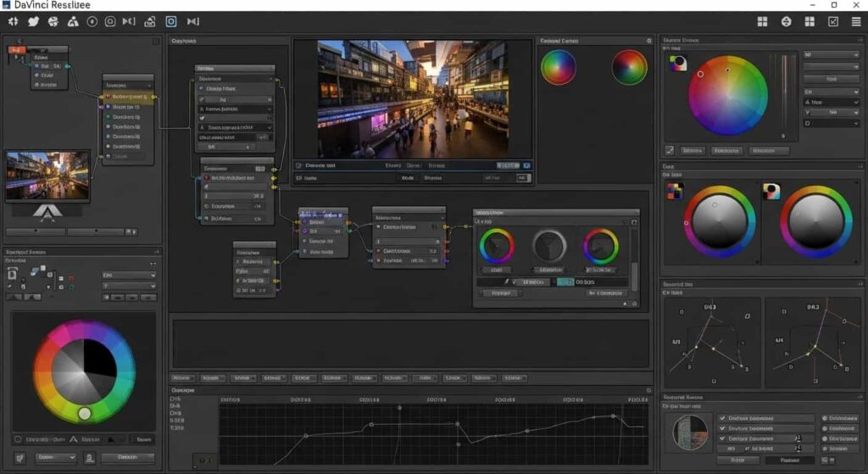Click first button right of the eyedropper icon
The image size is (868, 474).
point(692,151)
